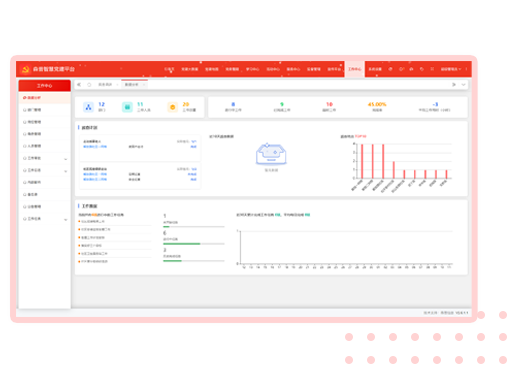Click the empty-data inbox illustration
This screenshot has height=372, width=512.
[x=271, y=154]
